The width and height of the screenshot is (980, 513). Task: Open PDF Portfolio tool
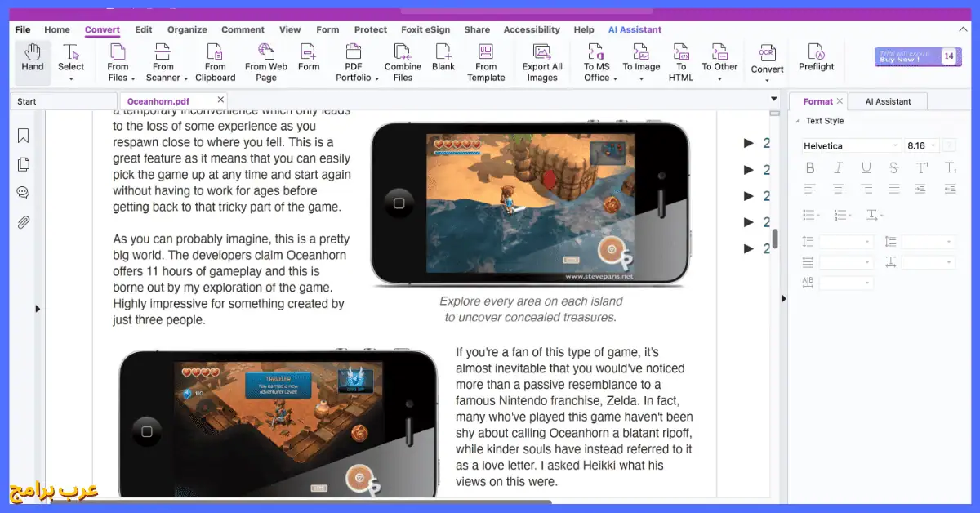pyautogui.click(x=355, y=62)
